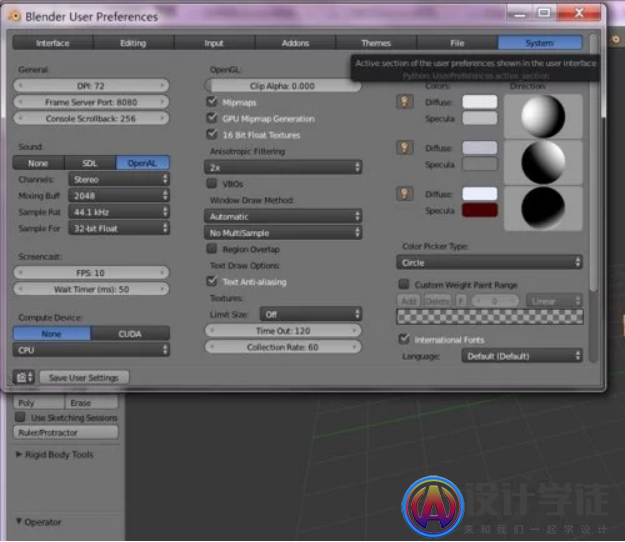This screenshot has width=625, height=542.
Task: Click second light Diffuse color swatch
Action: pos(480,148)
